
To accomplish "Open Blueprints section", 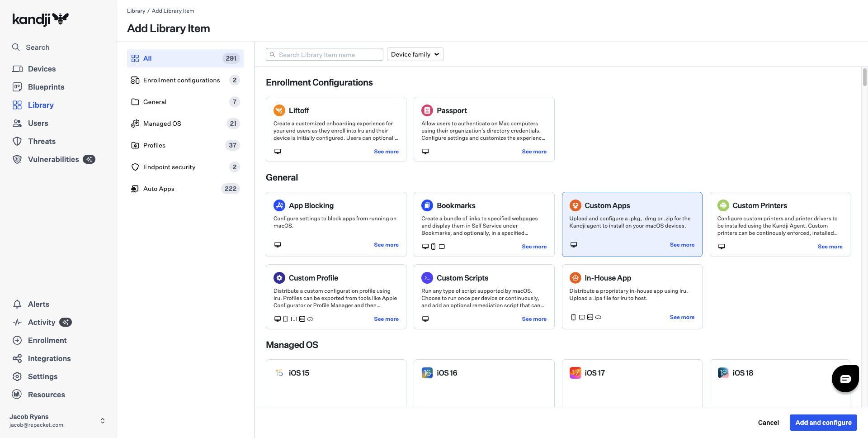I will (x=46, y=87).
